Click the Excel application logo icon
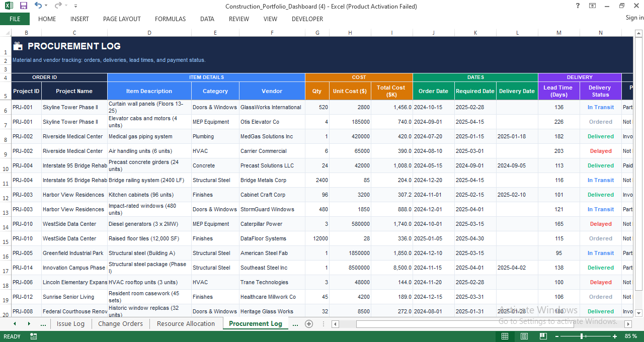Screen dimensions: 644x342 [9, 6]
